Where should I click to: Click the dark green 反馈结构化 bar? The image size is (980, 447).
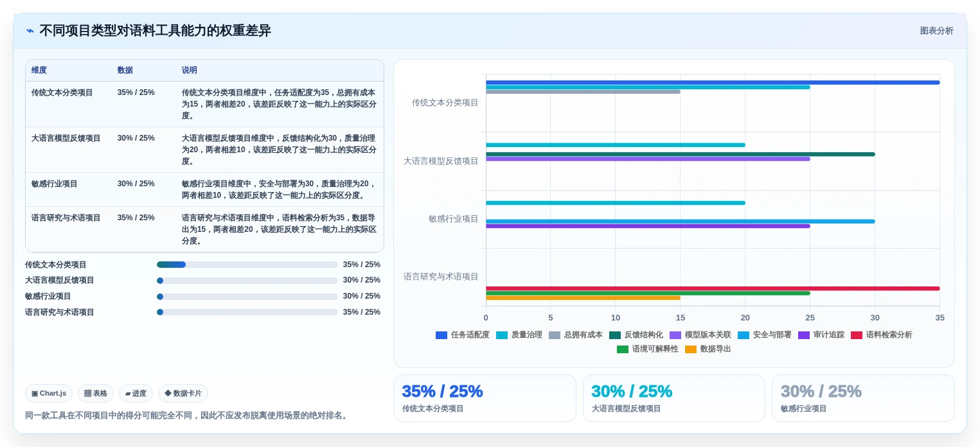[x=681, y=154]
